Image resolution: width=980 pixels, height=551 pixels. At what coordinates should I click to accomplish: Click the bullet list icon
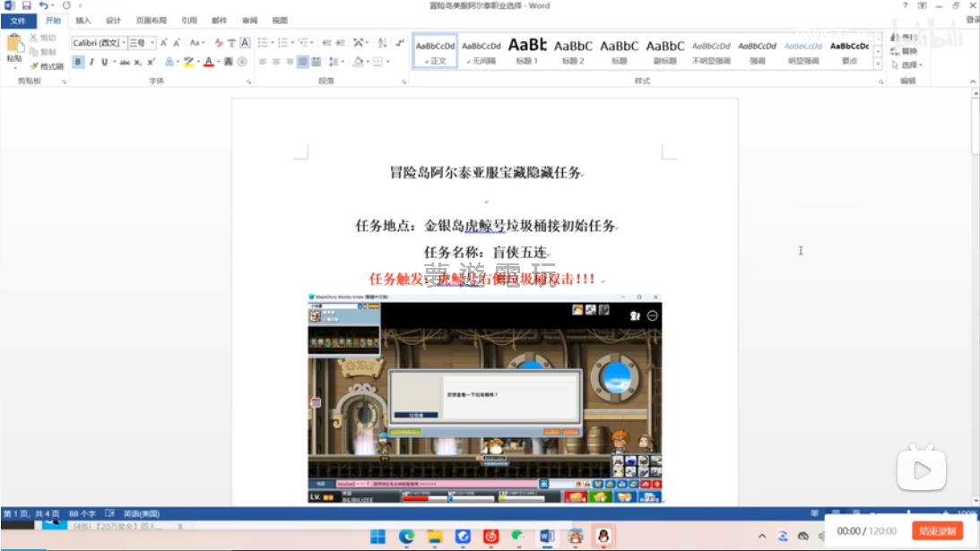click(263, 42)
